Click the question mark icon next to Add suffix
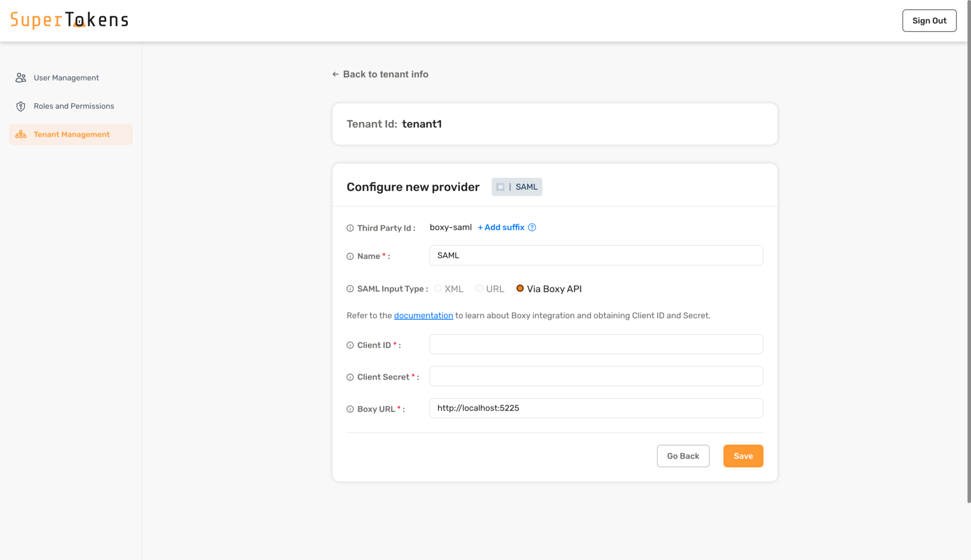The height and width of the screenshot is (560, 971). (x=532, y=227)
